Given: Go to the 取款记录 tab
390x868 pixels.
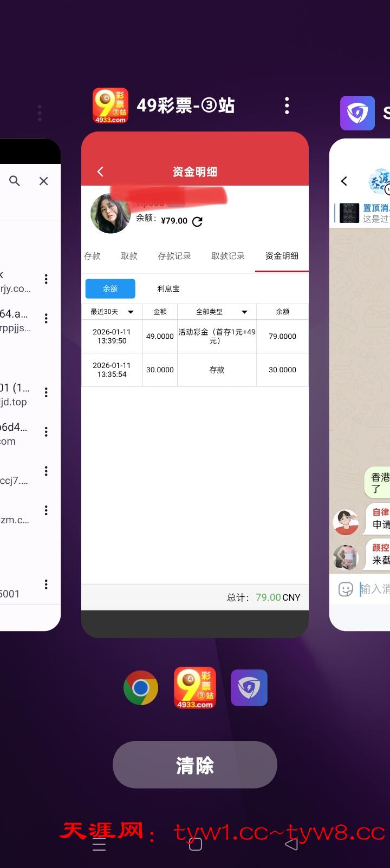Looking at the screenshot, I should 228,256.
